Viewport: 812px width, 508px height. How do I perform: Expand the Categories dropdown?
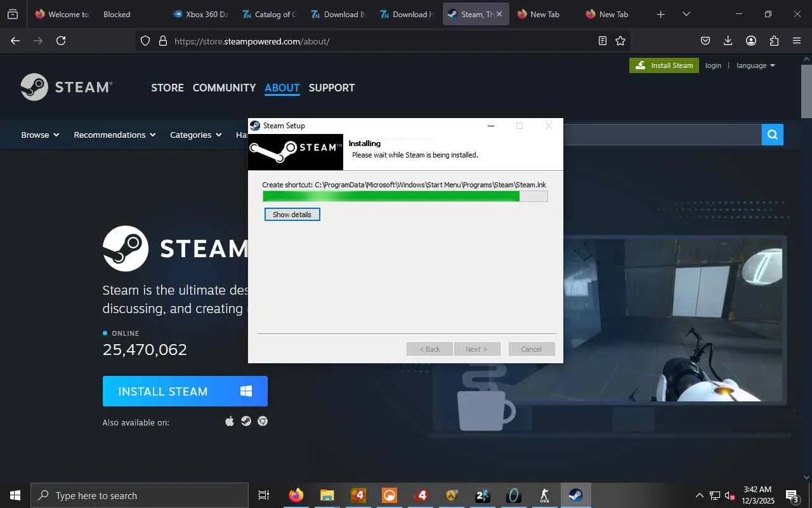coord(196,135)
